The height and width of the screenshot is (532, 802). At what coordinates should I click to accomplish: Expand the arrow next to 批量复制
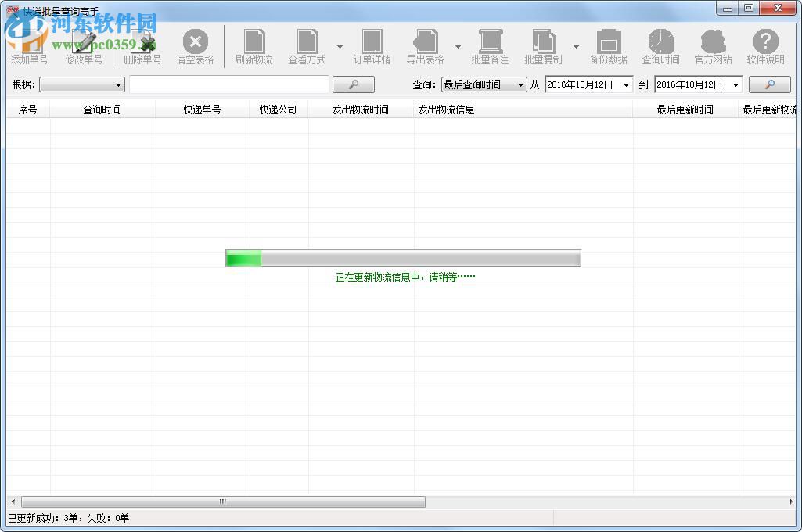coord(576,47)
